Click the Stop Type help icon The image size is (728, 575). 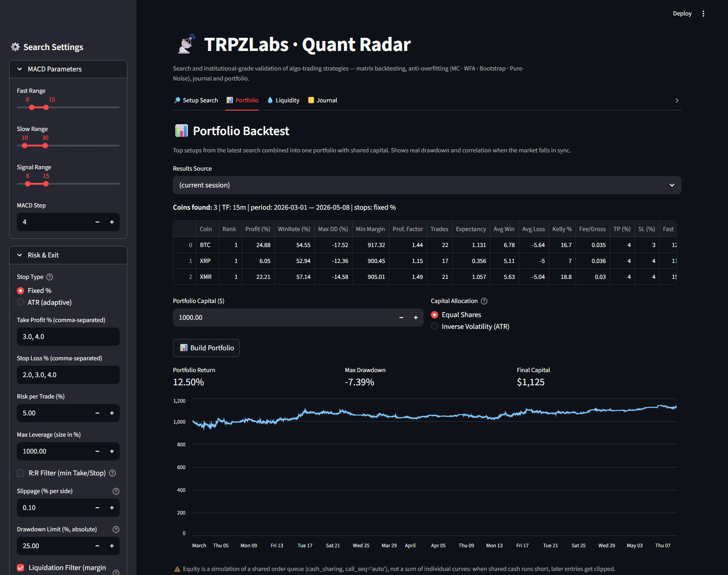[x=50, y=277]
